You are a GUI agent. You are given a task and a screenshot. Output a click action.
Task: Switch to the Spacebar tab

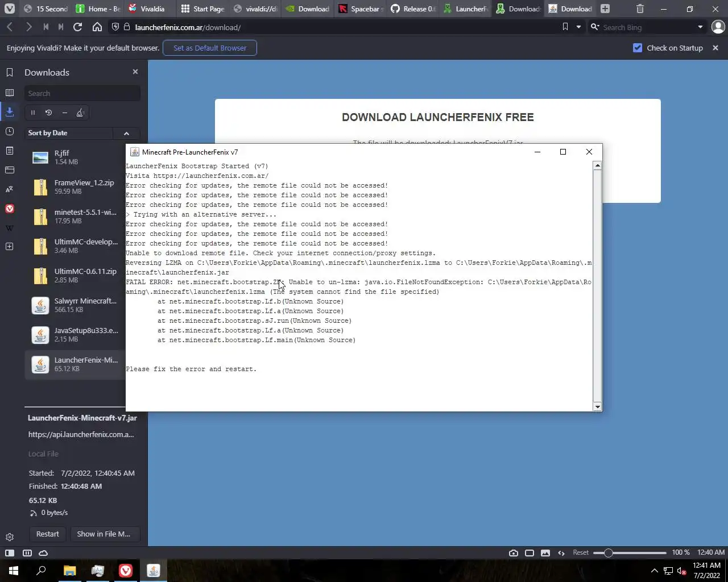(360, 9)
